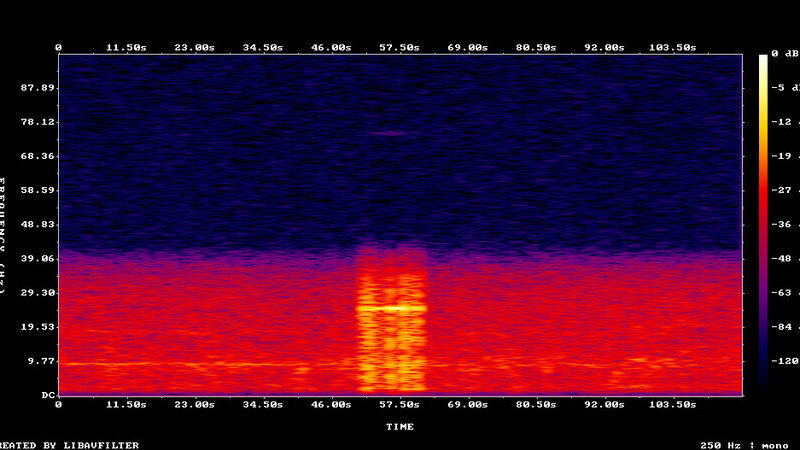
Task: Click the 250 Hz mono info text
Action: (x=745, y=445)
